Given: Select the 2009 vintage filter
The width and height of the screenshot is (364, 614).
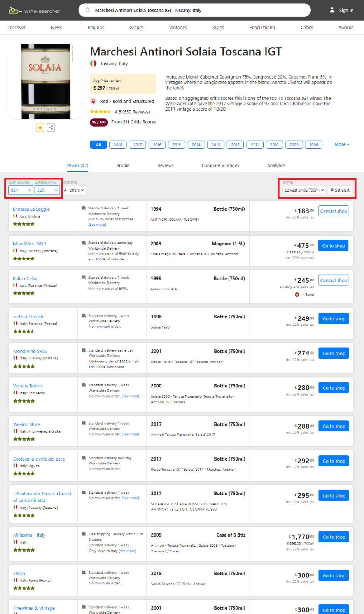Looking at the screenshot, I should (294, 144).
